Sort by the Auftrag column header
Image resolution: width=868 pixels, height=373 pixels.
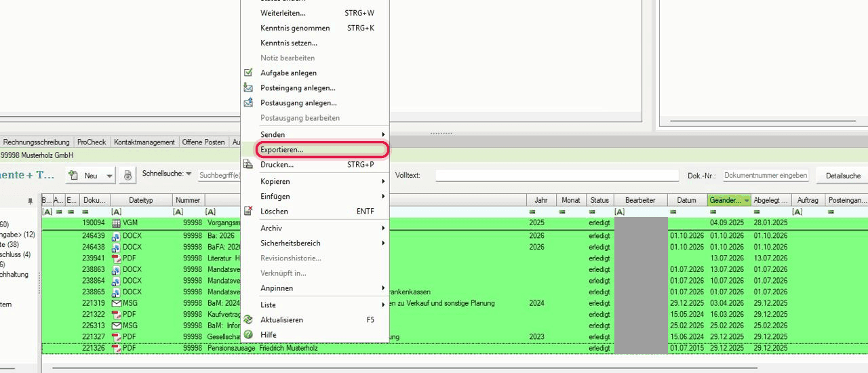pyautogui.click(x=808, y=201)
